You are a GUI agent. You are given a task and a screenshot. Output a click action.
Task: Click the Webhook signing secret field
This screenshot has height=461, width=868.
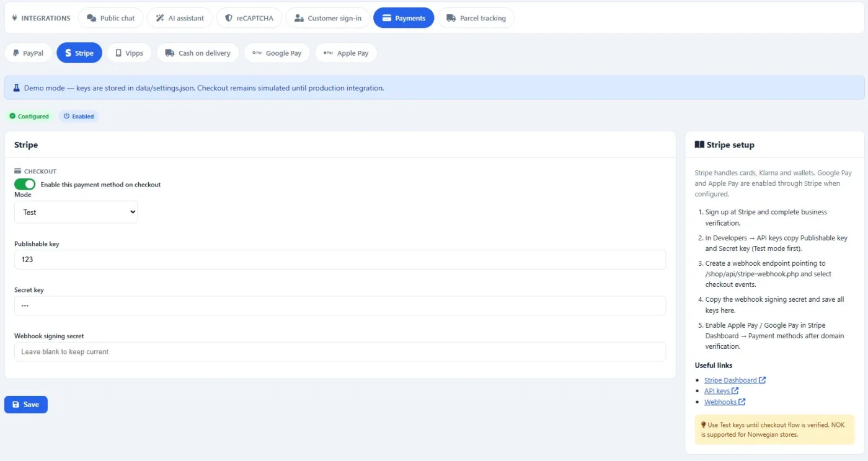tap(340, 351)
